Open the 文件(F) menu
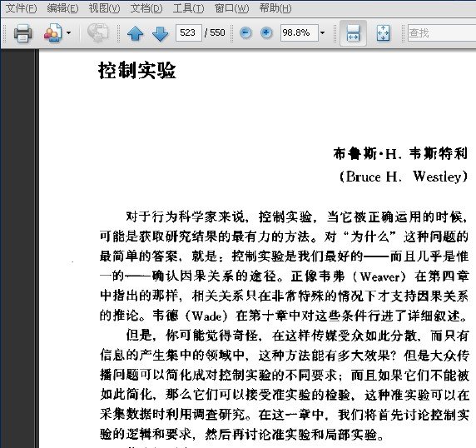The height and width of the screenshot is (448, 476). (x=22, y=7)
